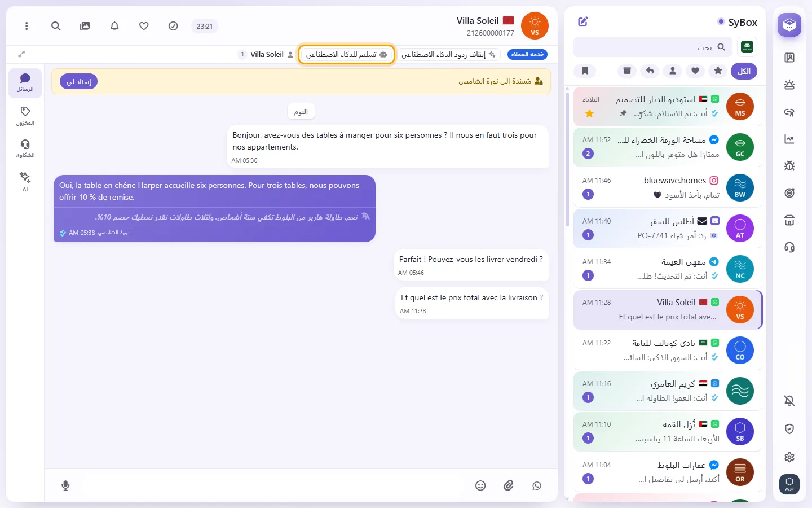Filter archived conversations
Image resolution: width=812 pixels, height=508 pixels.
(627, 71)
